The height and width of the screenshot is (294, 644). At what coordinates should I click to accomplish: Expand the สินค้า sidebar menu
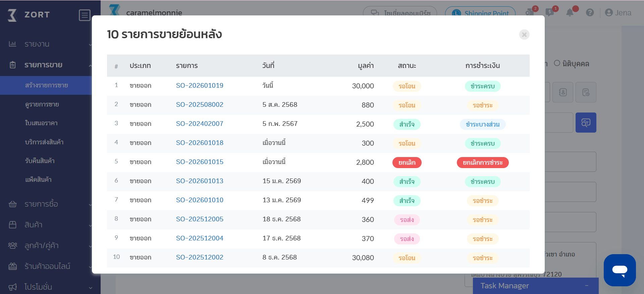tap(34, 225)
